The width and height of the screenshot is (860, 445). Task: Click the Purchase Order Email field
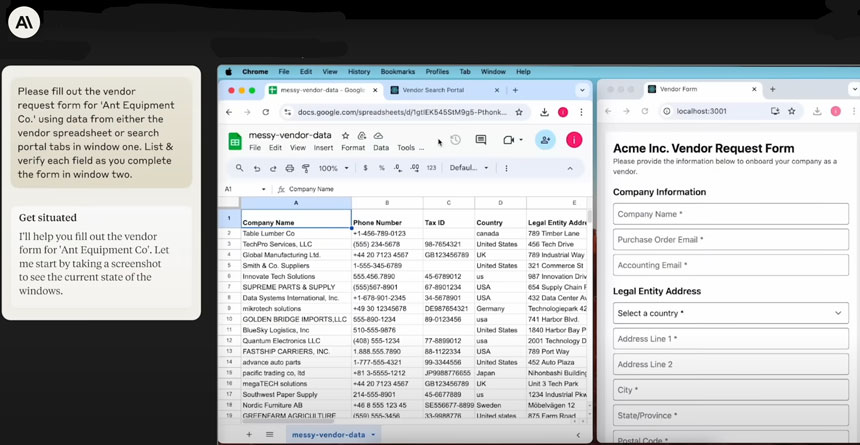pos(731,239)
